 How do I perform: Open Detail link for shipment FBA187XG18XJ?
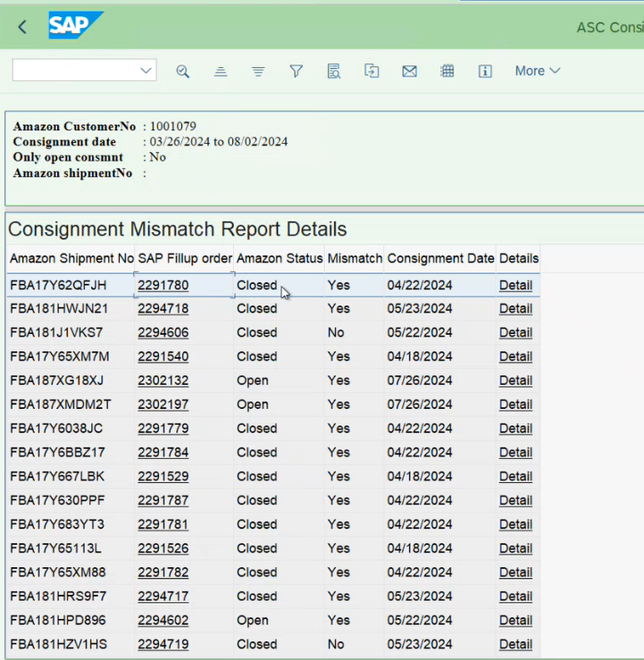point(515,380)
